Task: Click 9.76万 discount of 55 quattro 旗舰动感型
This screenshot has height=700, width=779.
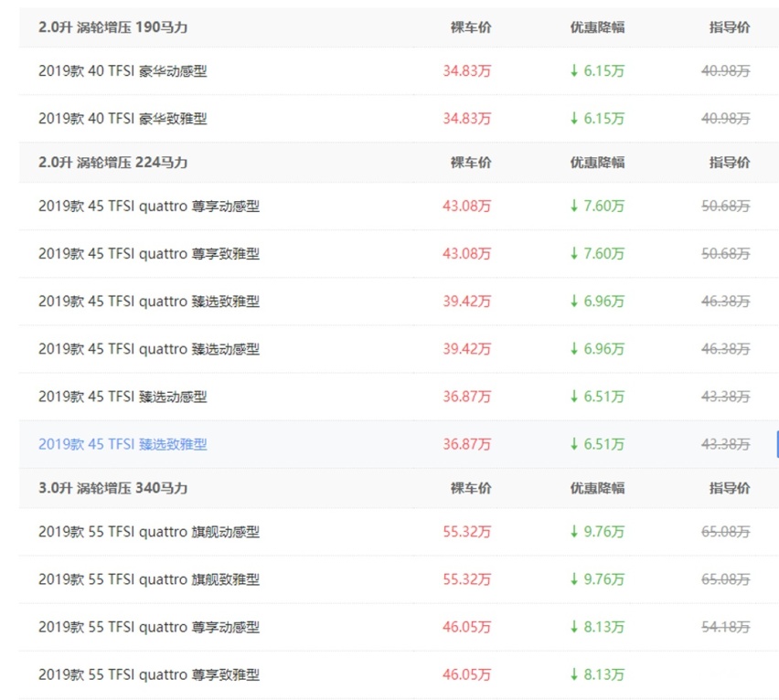Action: tap(597, 532)
